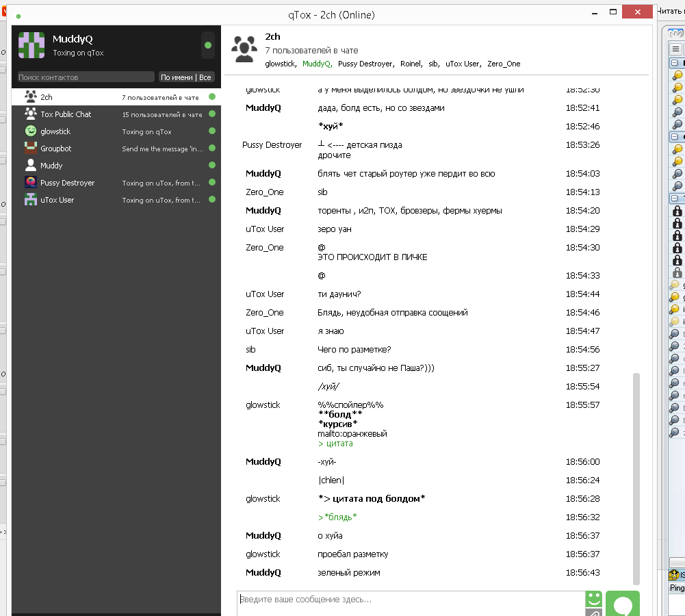Image resolution: width=685 pixels, height=616 pixels.
Task: Click message 'зеленый режим'
Action: click(348, 573)
